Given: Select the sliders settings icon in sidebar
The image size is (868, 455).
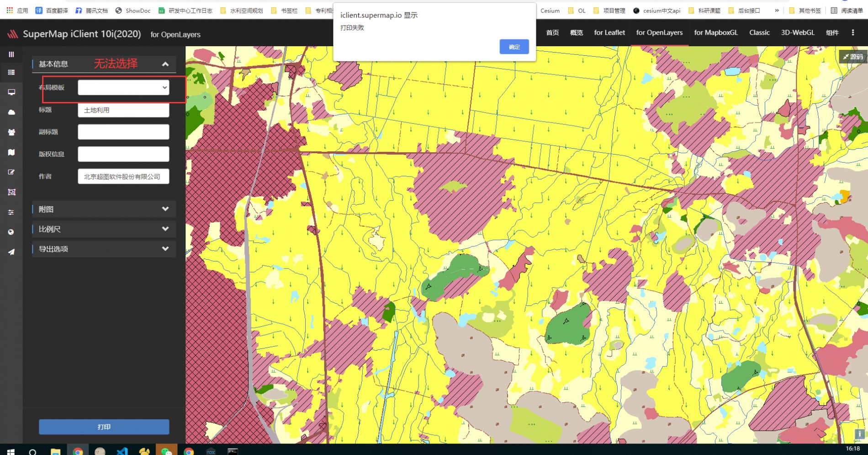Looking at the screenshot, I should (11, 212).
